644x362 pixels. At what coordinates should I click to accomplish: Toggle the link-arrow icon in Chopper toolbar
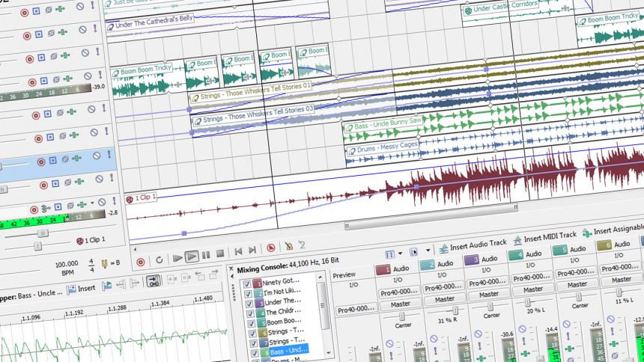[x=154, y=281]
